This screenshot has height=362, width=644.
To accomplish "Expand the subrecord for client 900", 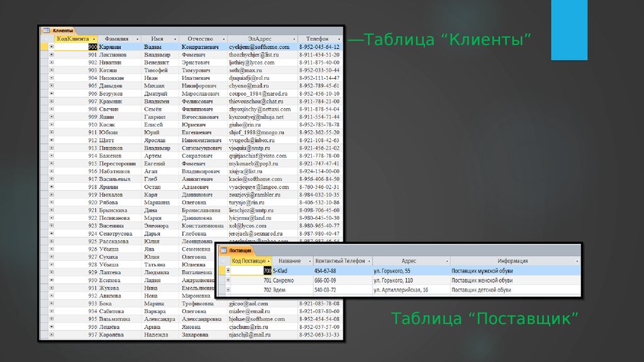I will pyautogui.click(x=52, y=47).
